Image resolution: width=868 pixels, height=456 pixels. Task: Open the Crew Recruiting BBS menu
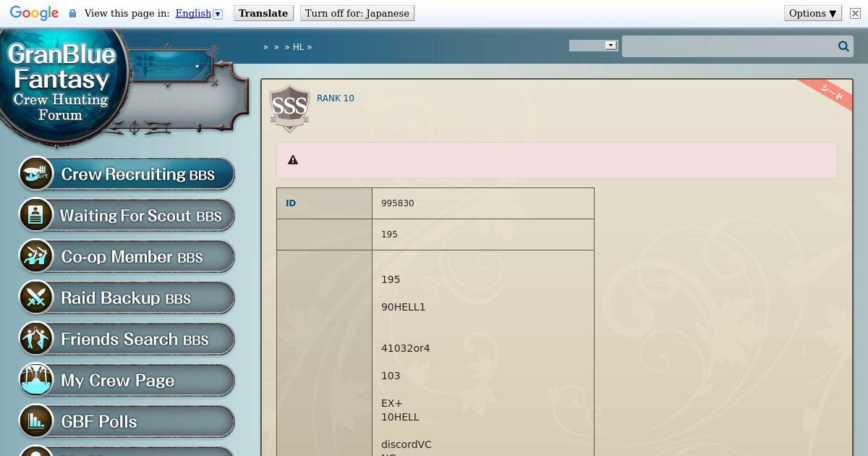pyautogui.click(x=127, y=174)
